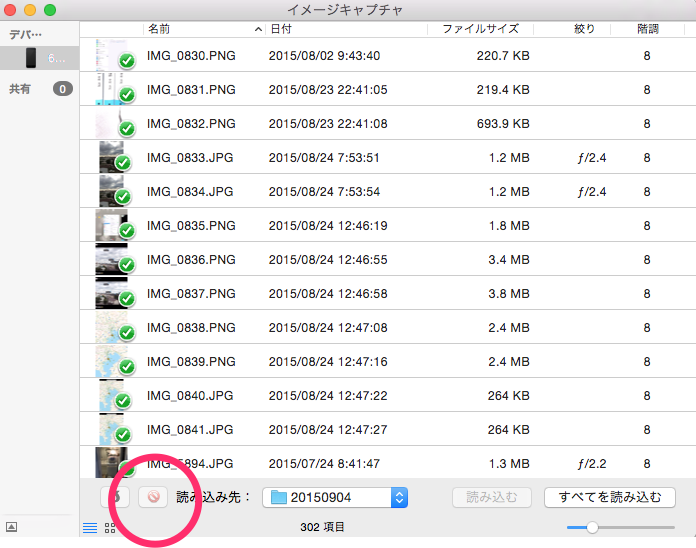The width and height of the screenshot is (696, 548).
Task: Click date 2015/08/23 22:41:05
Action: (328, 90)
